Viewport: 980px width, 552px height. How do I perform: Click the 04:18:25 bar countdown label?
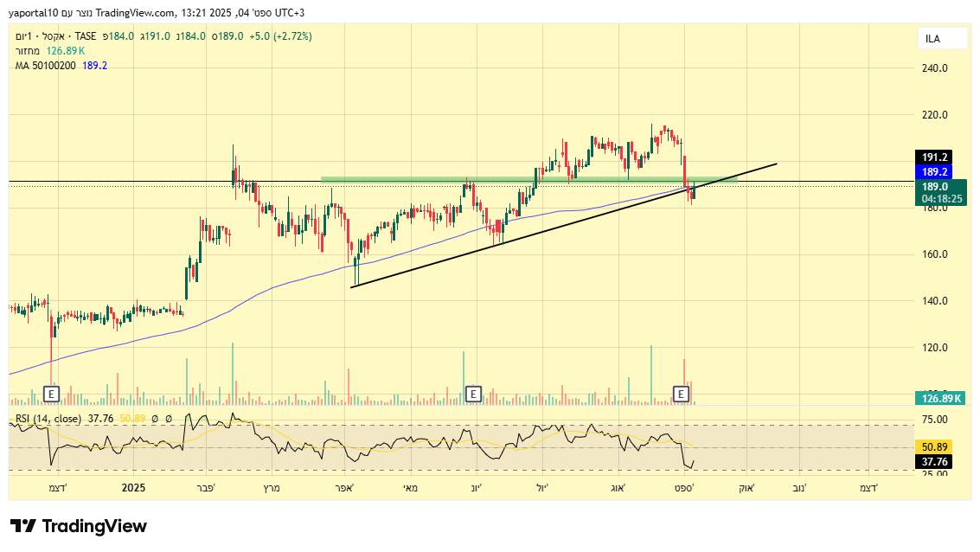pos(940,199)
